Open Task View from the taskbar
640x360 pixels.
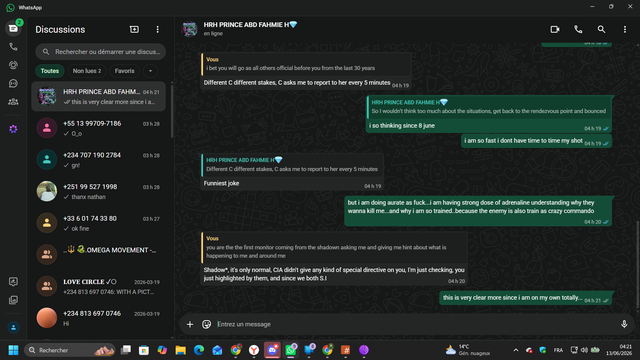126,350
